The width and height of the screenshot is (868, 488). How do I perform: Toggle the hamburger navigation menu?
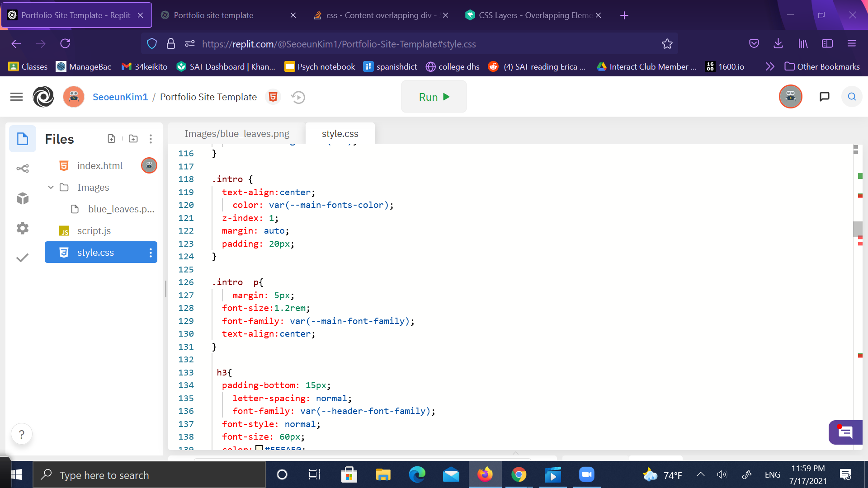[16, 97]
